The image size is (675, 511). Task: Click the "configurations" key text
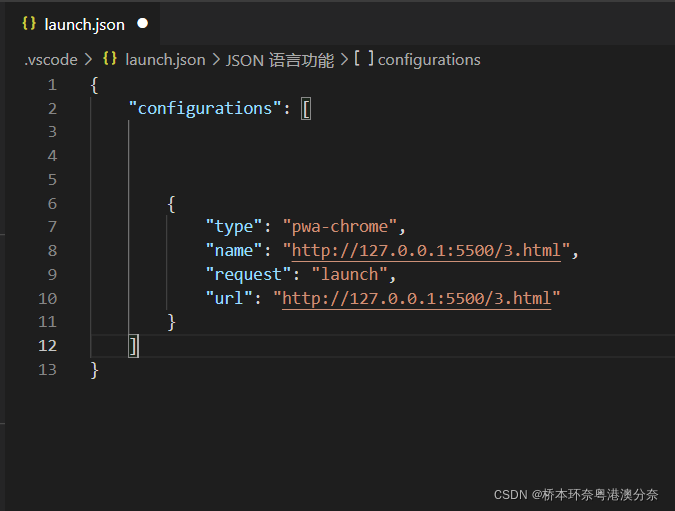tap(205, 108)
